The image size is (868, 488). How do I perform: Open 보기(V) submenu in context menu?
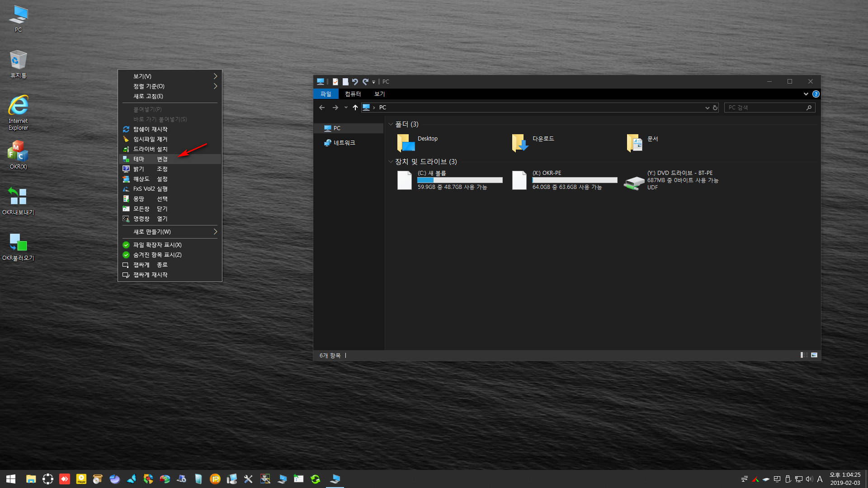170,76
